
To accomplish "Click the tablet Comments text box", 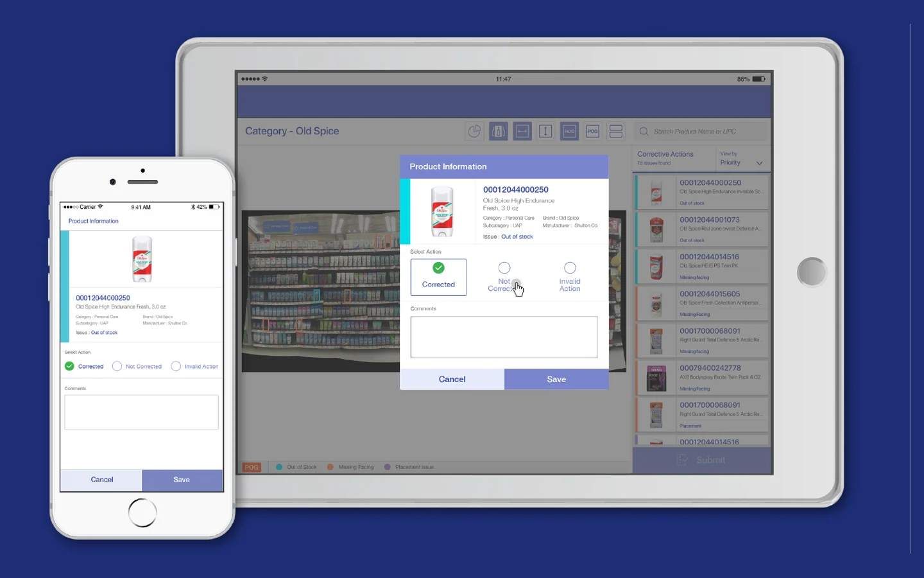I will [x=504, y=337].
